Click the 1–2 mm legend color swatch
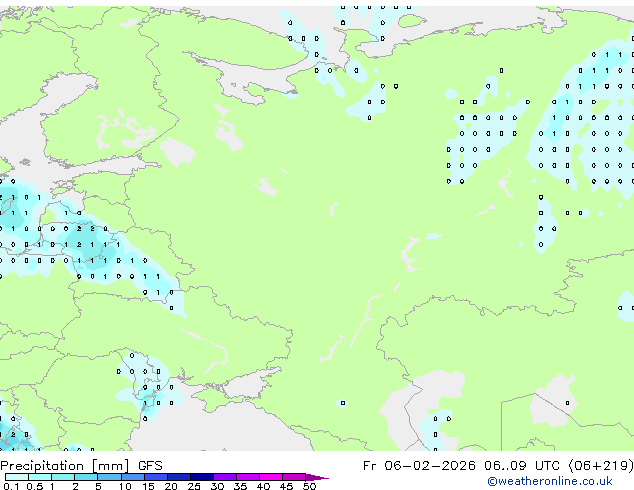 [63, 477]
